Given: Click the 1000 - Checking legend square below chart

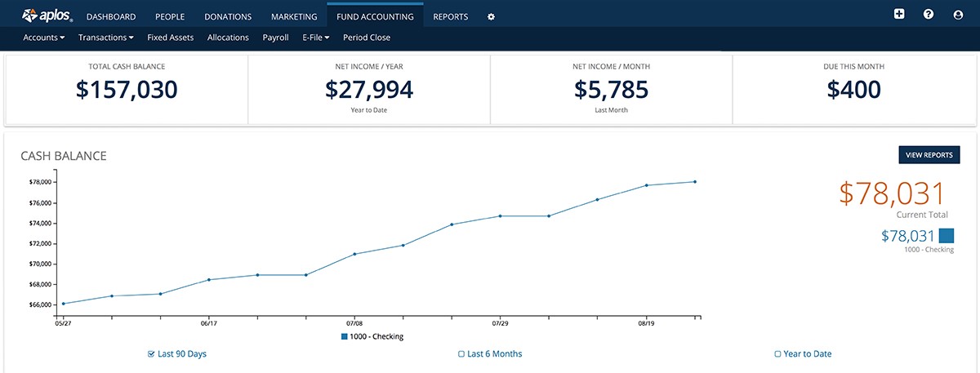Looking at the screenshot, I should tap(345, 336).
